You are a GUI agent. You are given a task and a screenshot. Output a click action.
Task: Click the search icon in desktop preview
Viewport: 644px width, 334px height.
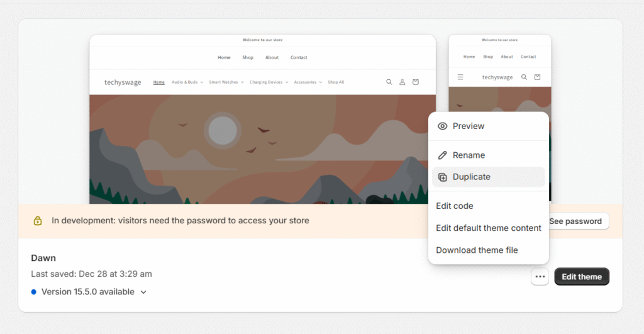pos(389,82)
